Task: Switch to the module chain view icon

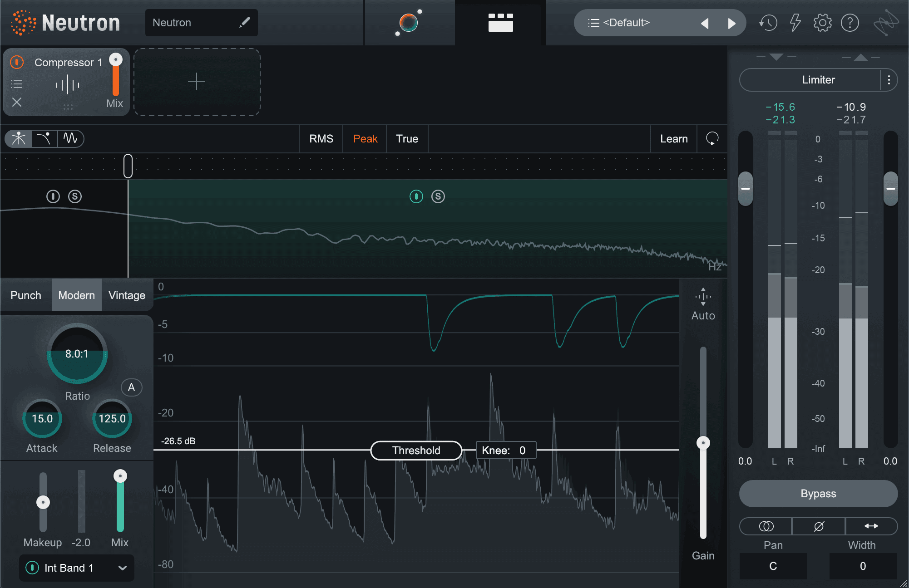Action: [500, 23]
